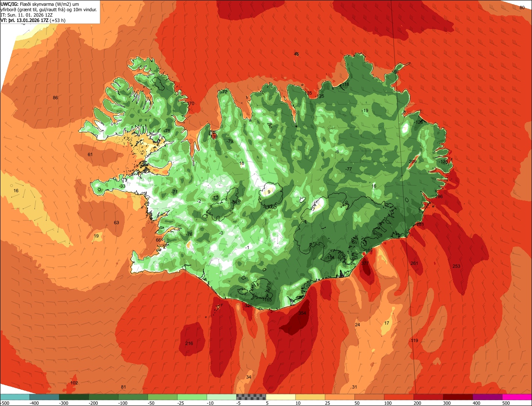The image size is (532, 406).
Task: Click the initial time "IT: Sun. 11. 01. 2026 12Z"
Action: (27, 15)
